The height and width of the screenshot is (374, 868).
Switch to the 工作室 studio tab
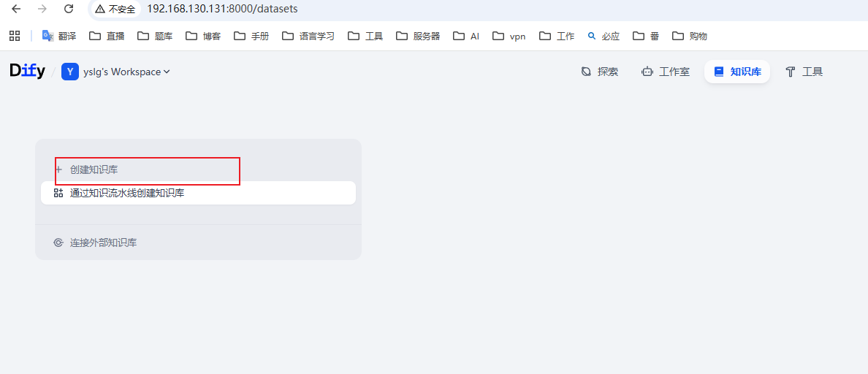point(665,72)
